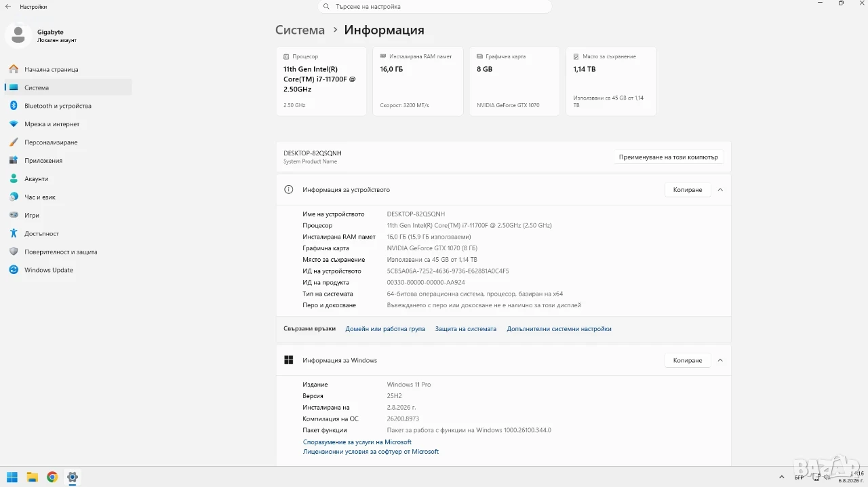Click the back arrow in Settings
Screen dimensions: 868x487
coord(8,6)
